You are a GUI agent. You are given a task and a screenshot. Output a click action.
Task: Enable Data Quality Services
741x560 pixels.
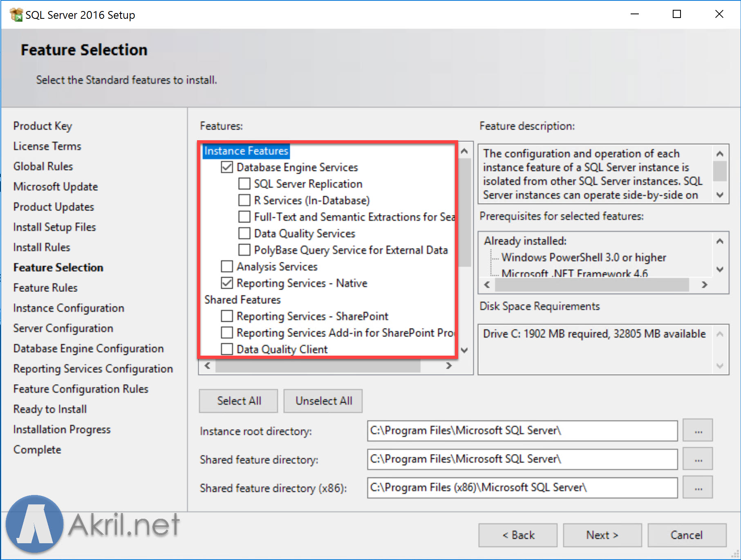(244, 233)
